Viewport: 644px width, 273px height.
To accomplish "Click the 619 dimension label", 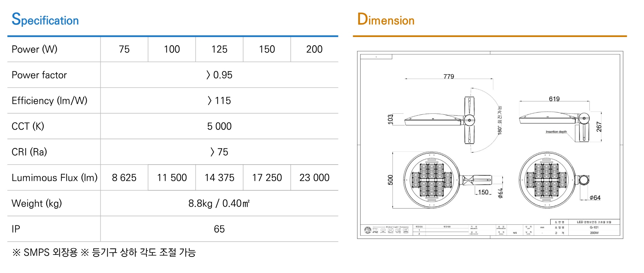I will [x=554, y=99].
